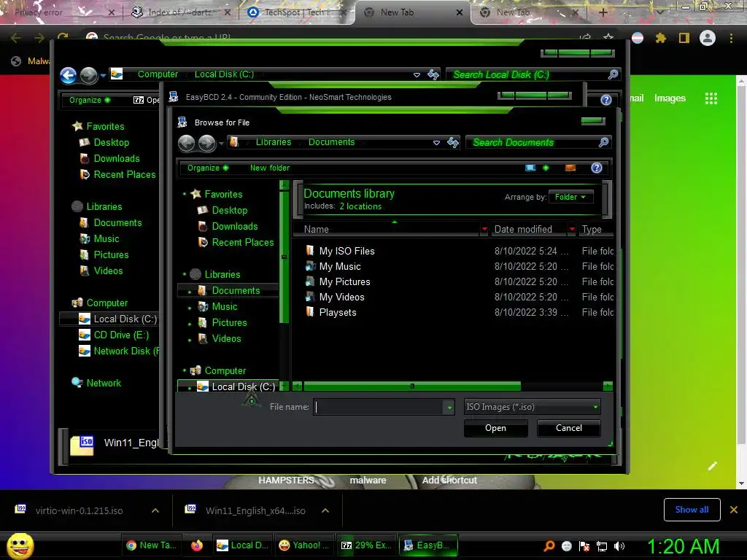747x560 pixels.
Task: Click volume speaker icon in tray
Action: click(619, 546)
